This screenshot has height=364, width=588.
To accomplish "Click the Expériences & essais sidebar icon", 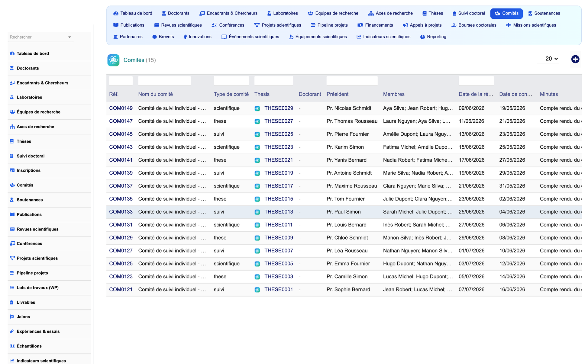I will pyautogui.click(x=12, y=331).
